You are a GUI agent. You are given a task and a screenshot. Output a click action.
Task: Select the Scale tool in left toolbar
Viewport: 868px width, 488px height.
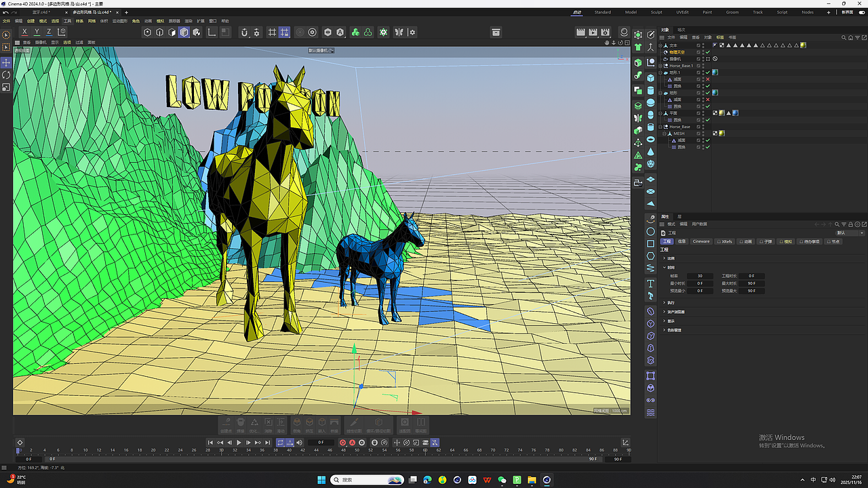[7, 87]
